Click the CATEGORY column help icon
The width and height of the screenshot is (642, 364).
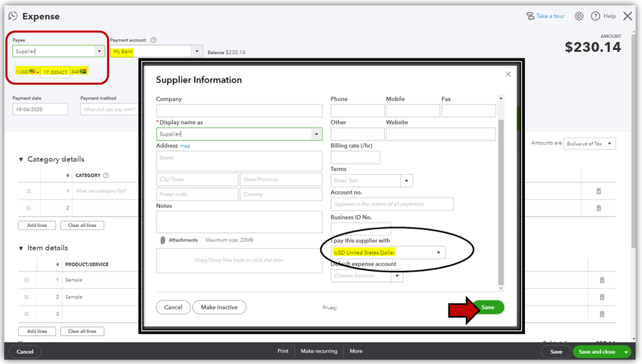coord(106,175)
